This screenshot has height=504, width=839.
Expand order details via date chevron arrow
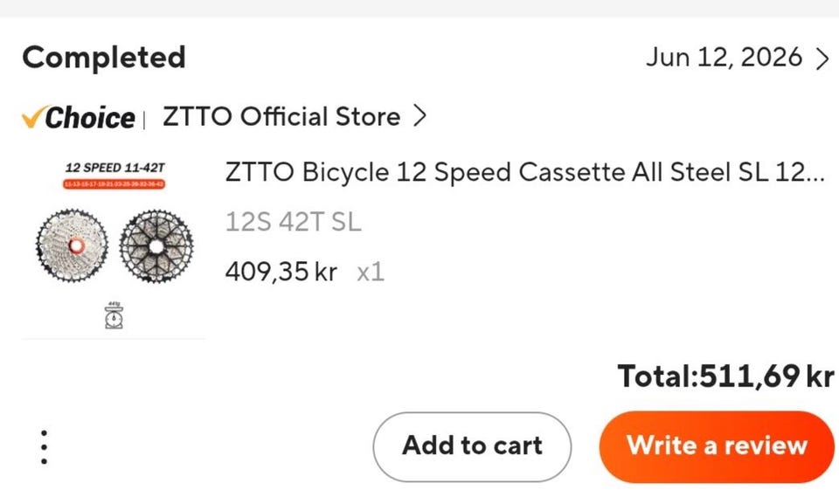(823, 58)
